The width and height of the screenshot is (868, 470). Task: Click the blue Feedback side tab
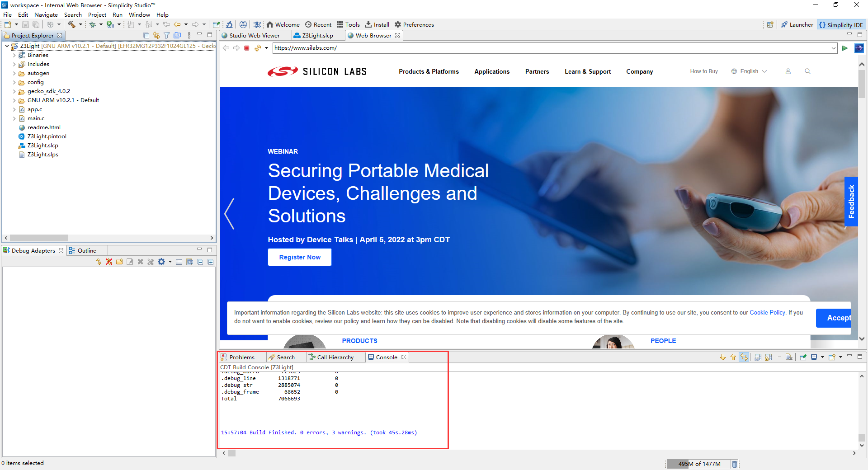point(851,202)
